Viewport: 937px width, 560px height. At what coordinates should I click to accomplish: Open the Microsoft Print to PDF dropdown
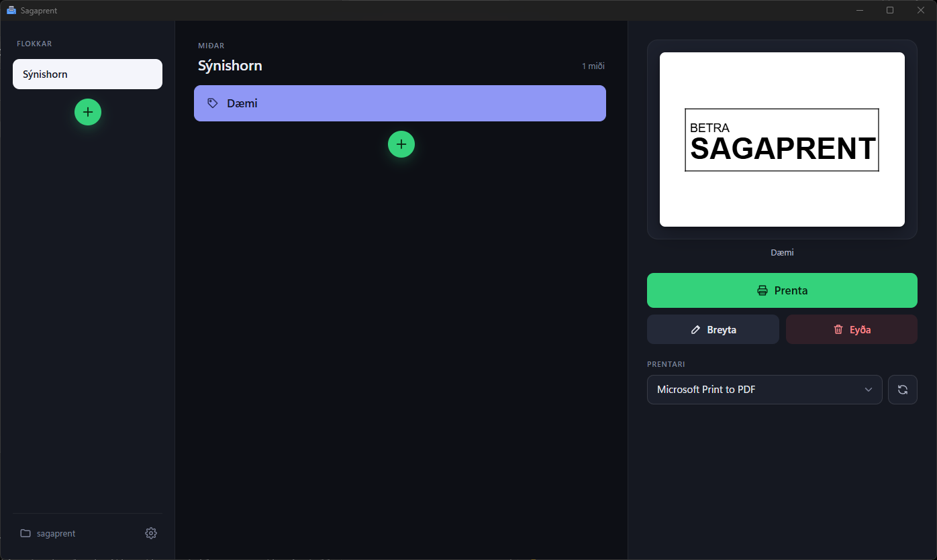[x=765, y=390]
